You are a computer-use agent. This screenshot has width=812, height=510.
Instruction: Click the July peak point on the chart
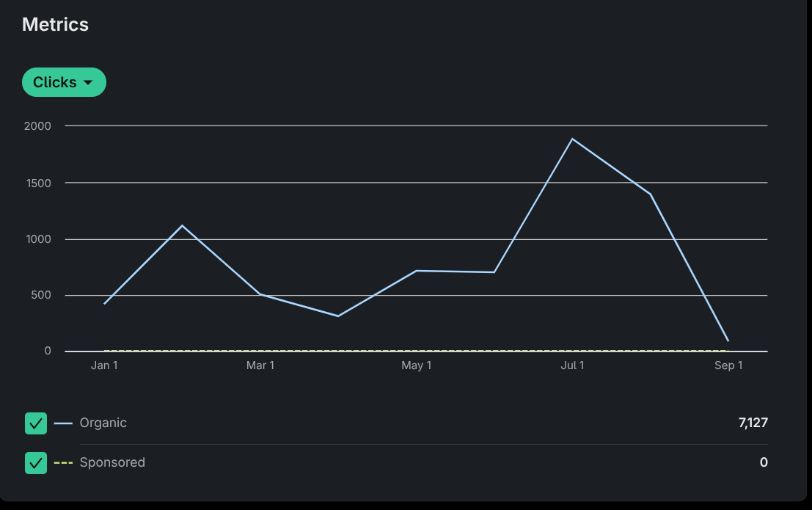click(572, 139)
